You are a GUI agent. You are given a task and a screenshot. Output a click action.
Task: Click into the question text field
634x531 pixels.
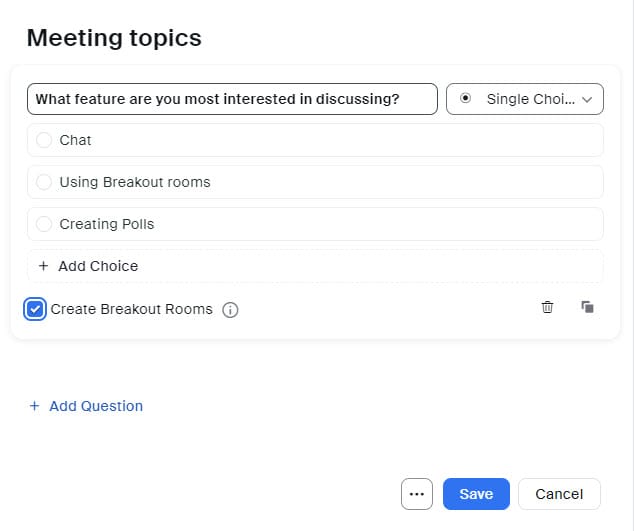click(x=232, y=99)
